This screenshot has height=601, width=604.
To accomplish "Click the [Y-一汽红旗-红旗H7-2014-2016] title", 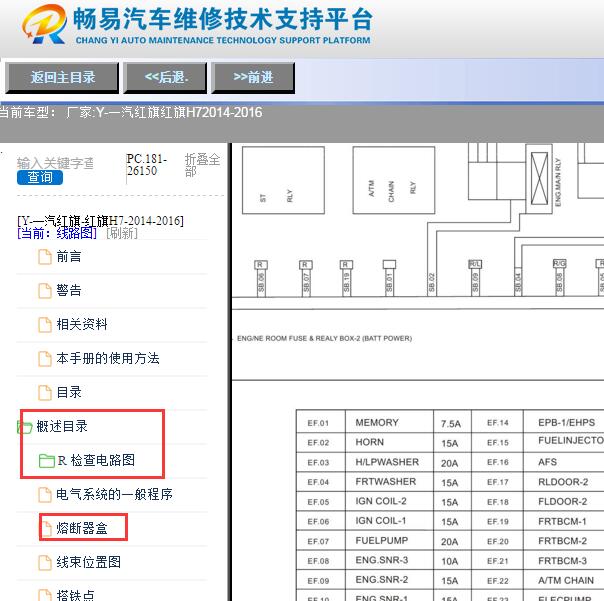I will tap(101, 221).
